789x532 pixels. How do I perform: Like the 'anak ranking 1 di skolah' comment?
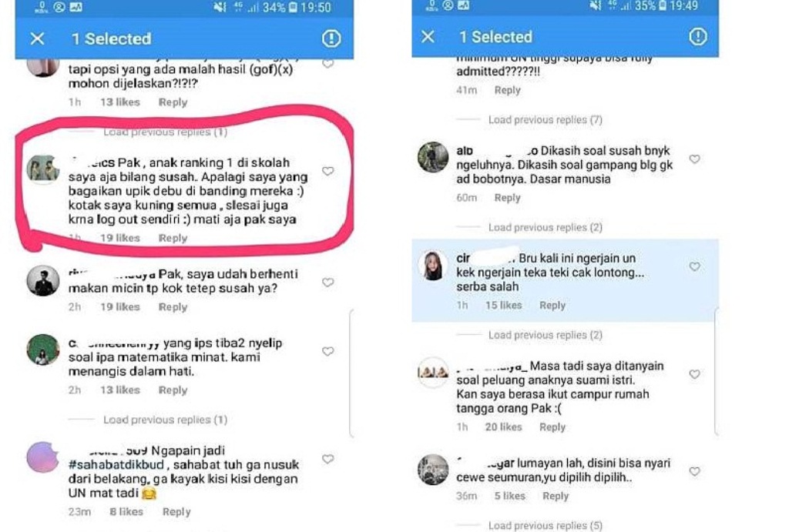tap(328, 171)
